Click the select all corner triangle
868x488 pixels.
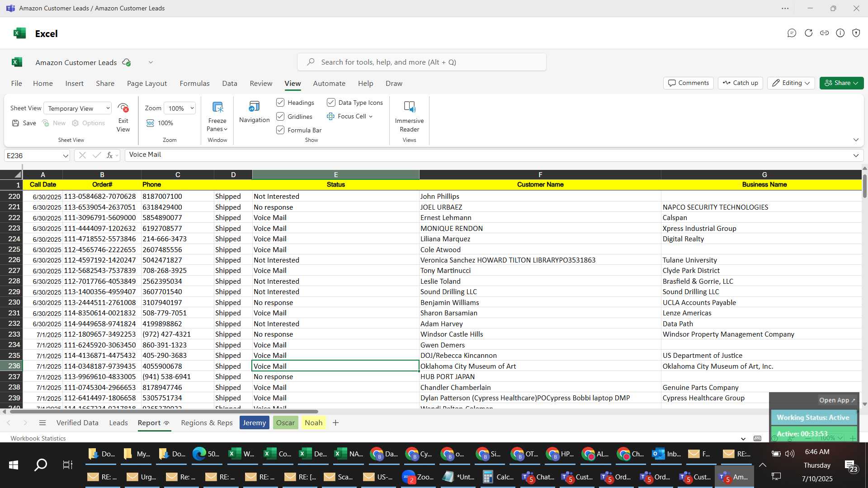[x=17, y=174]
